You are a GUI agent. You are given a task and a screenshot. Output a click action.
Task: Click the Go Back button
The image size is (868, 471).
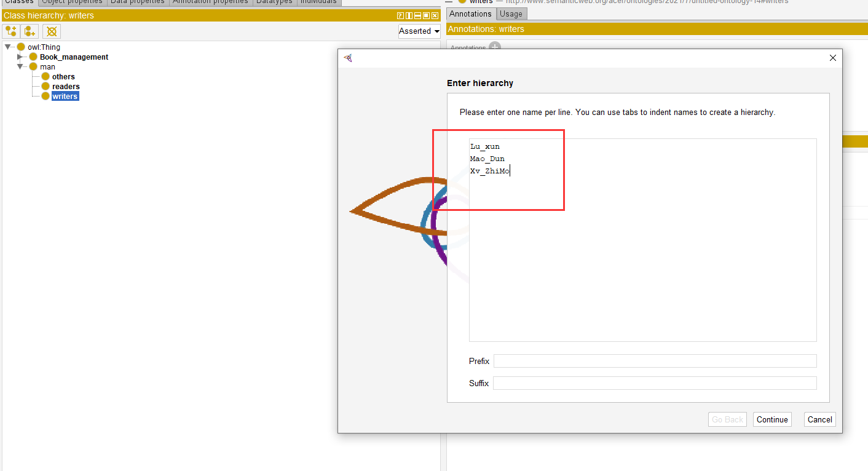727,419
